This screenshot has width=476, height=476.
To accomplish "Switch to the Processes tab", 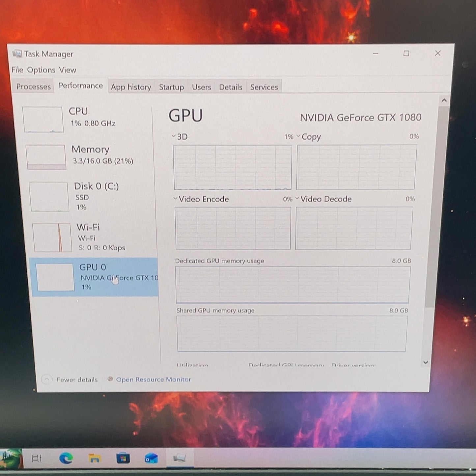I will coord(33,87).
